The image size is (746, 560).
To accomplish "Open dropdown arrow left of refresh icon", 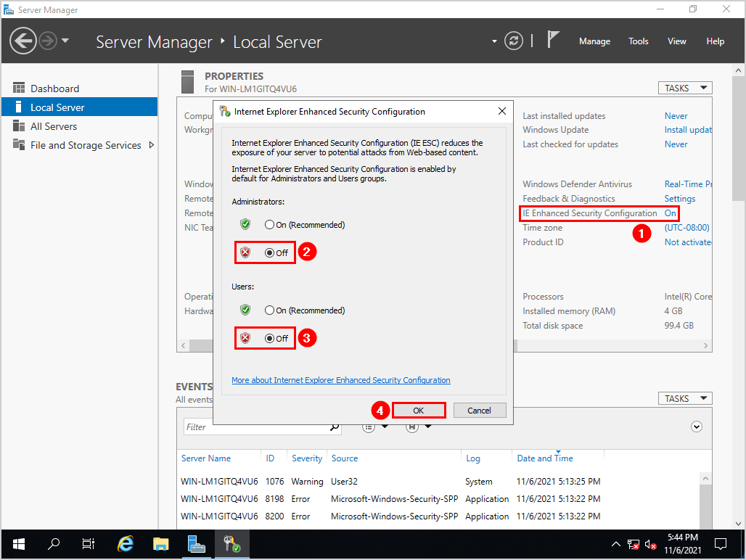I will [x=494, y=41].
